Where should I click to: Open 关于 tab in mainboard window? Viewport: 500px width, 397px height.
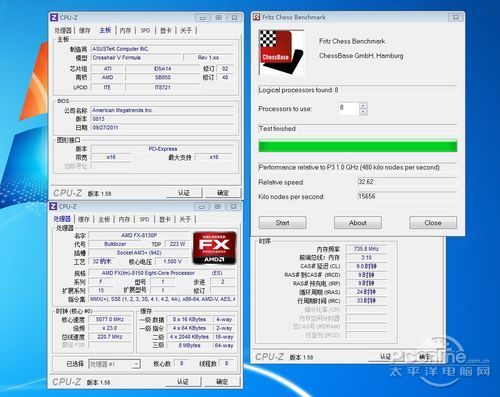[x=186, y=30]
